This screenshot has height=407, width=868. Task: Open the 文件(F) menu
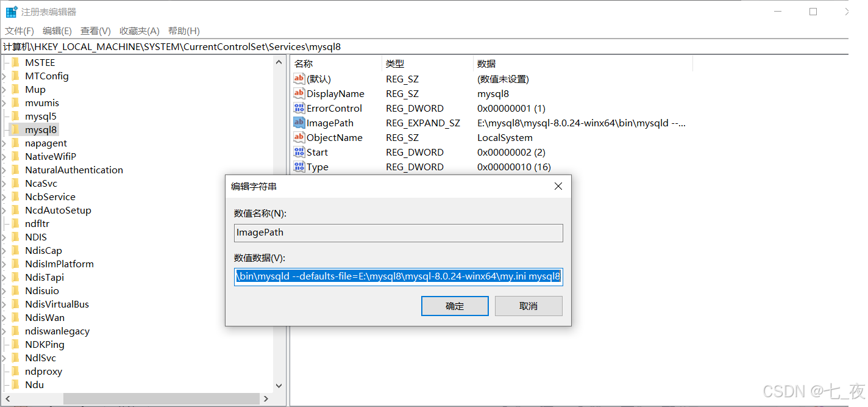pyautogui.click(x=20, y=31)
